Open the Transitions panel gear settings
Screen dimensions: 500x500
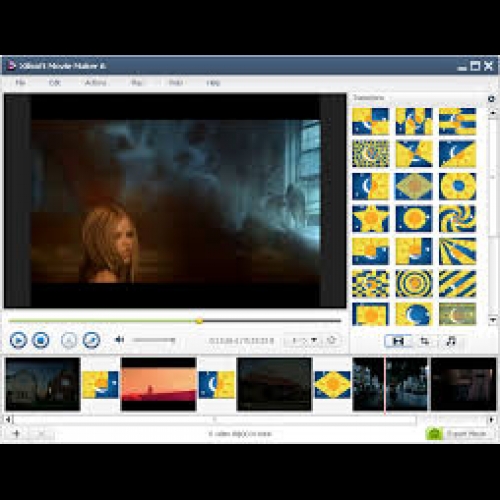point(491,99)
